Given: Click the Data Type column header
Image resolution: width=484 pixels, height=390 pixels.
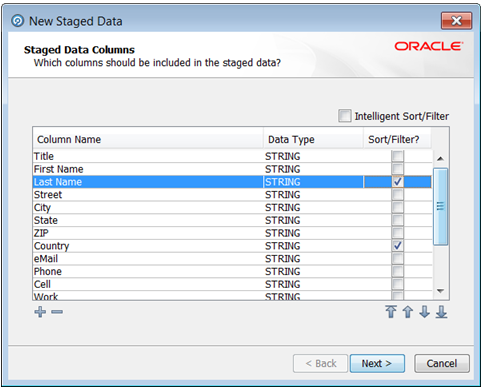Looking at the screenshot, I should pyautogui.click(x=313, y=139).
